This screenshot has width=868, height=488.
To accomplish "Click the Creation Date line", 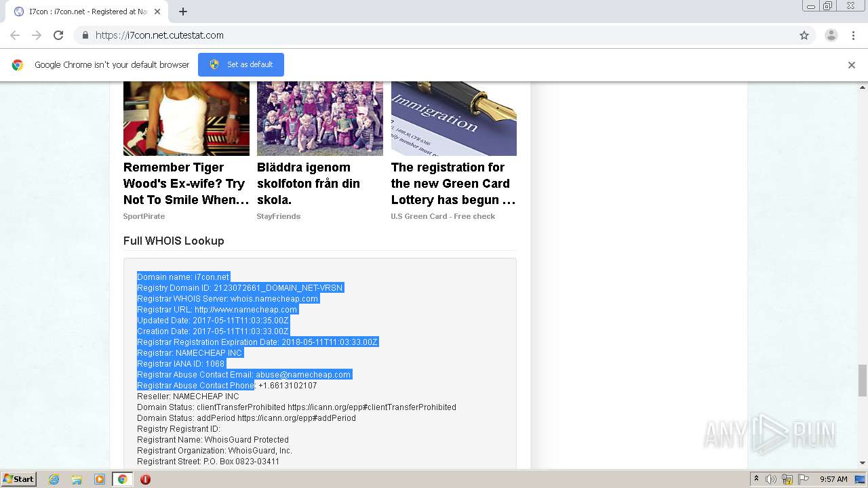I will (213, 331).
